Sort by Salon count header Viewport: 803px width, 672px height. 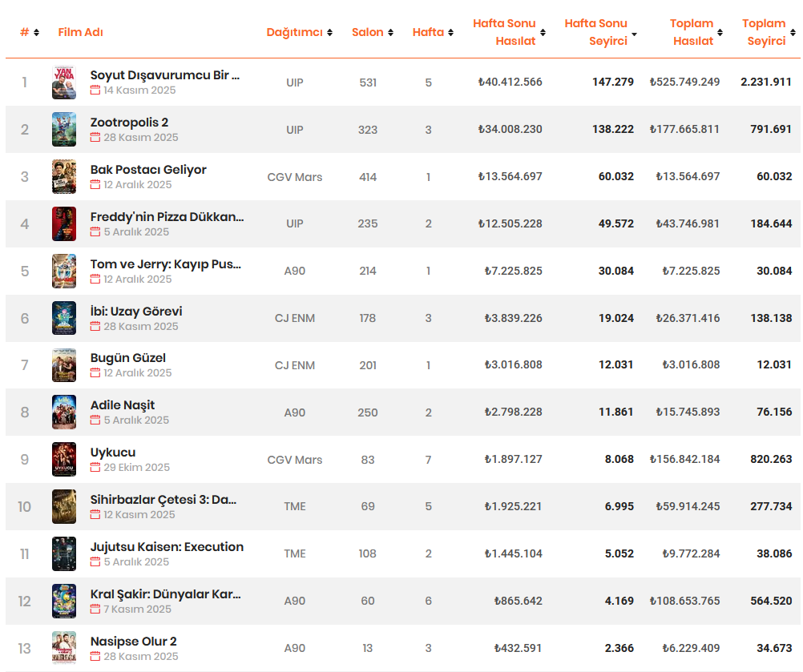pos(368,32)
